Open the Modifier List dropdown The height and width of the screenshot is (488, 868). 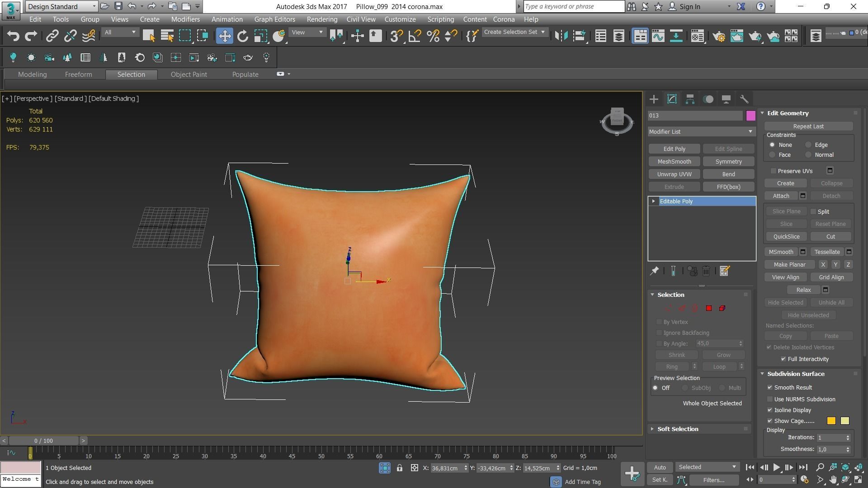(701, 131)
